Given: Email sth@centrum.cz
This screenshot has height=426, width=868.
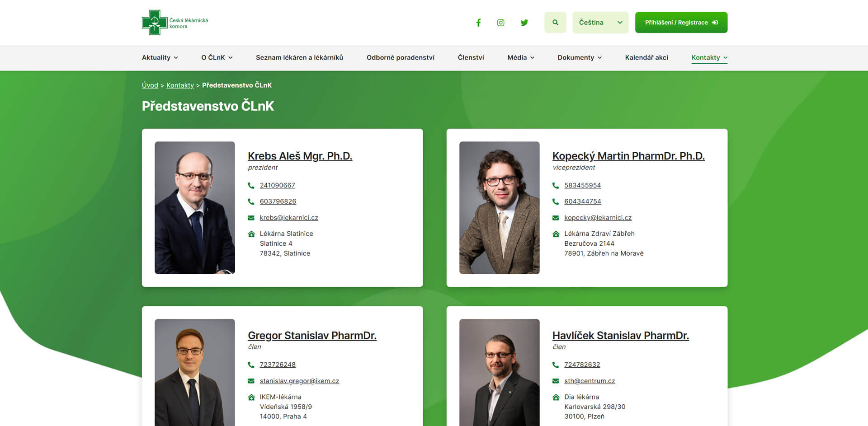Looking at the screenshot, I should click(x=590, y=381).
